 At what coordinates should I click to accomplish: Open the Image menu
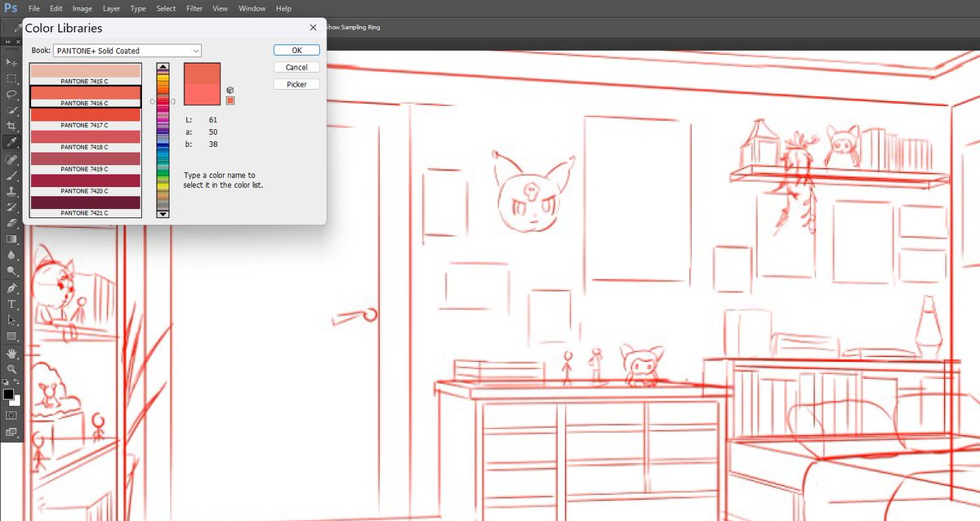coord(82,8)
